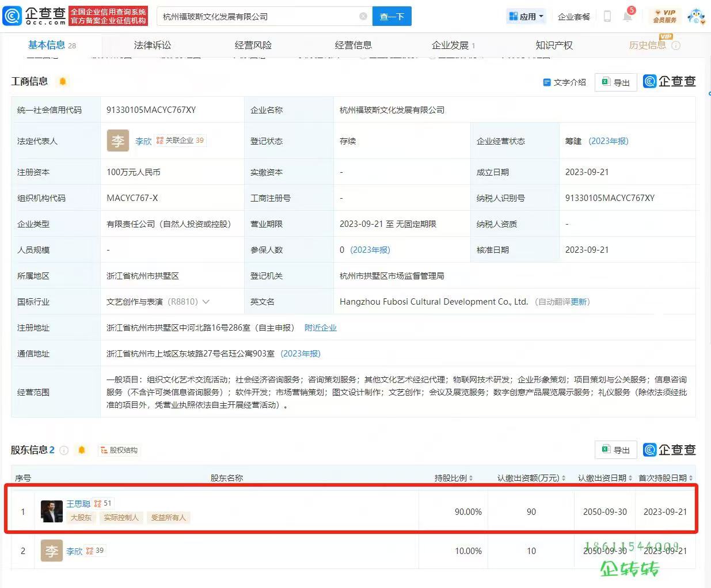Switch to the 企业发展 tab
Viewport: 711px width, 588px height.
point(454,45)
